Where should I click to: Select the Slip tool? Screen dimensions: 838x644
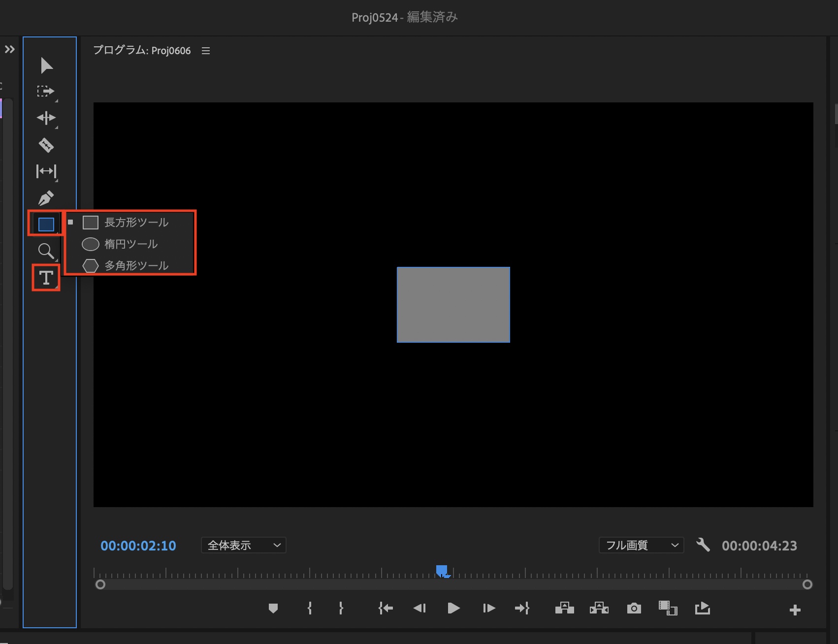pos(46,171)
